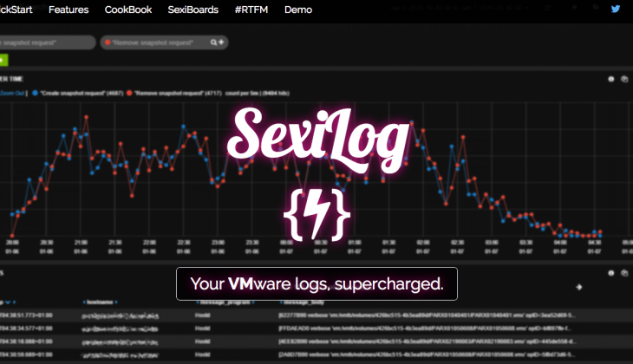Click the log row timestamped 04:30:59.689
Viewport: 633px width, 364px height.
point(316,354)
